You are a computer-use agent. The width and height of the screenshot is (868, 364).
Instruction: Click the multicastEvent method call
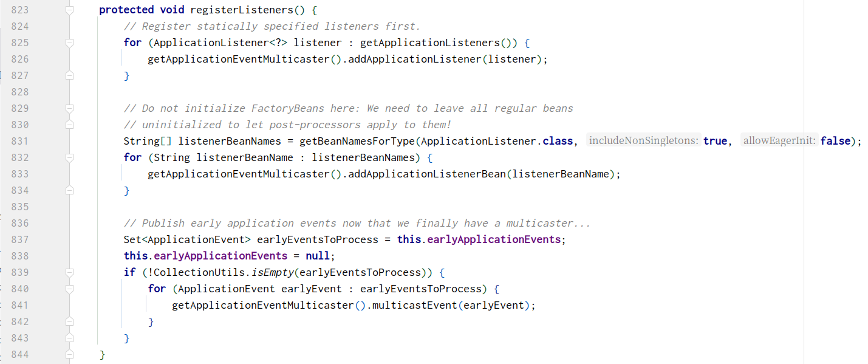(414, 305)
